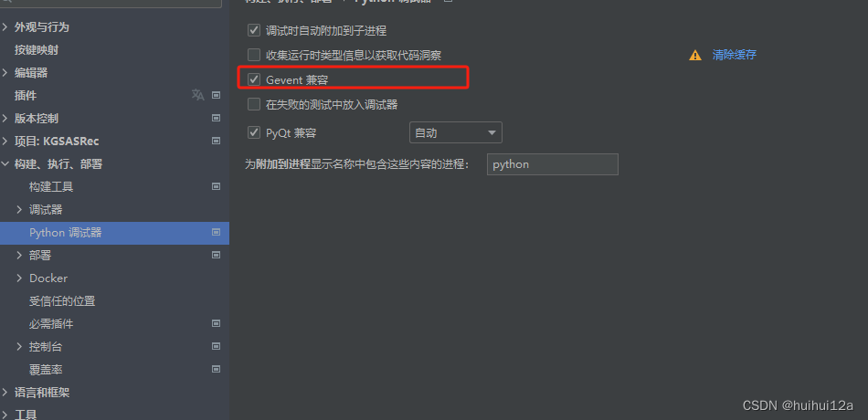Check the 在失败的测试中放入调试器 option

click(x=254, y=104)
